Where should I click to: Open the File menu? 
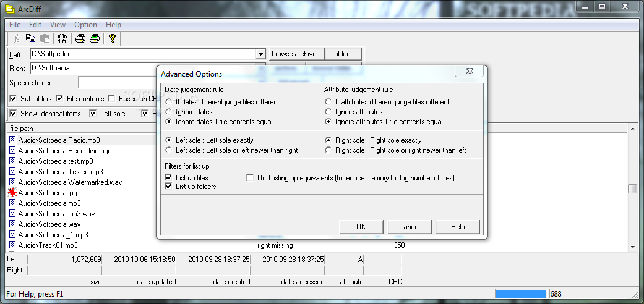point(15,25)
